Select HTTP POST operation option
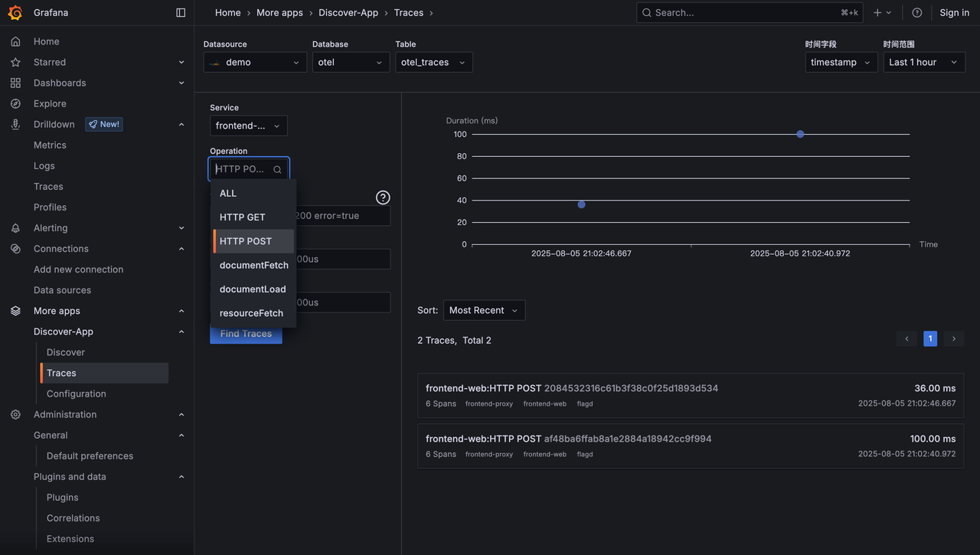 coord(253,241)
